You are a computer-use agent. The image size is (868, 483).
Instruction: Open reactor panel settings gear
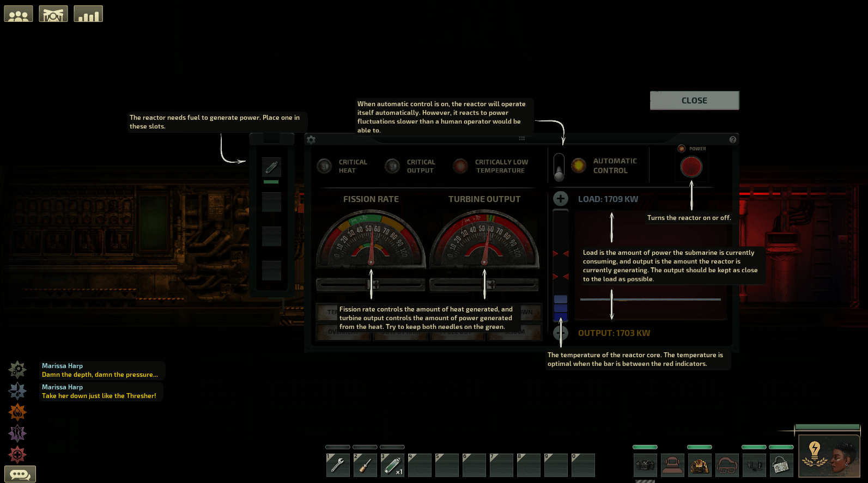point(311,139)
